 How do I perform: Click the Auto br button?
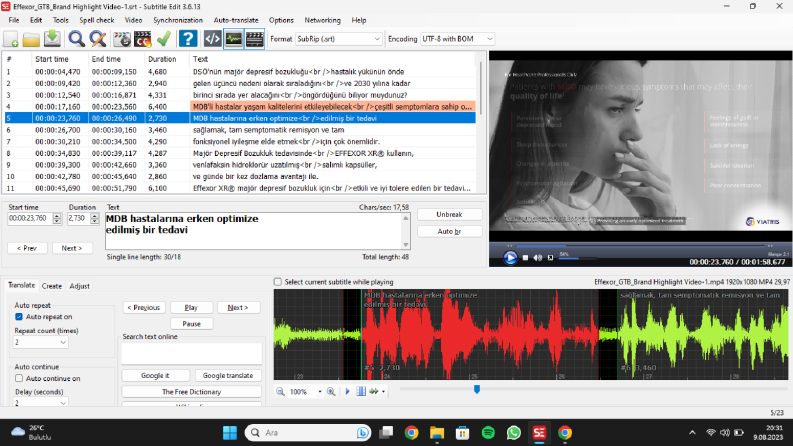(449, 231)
